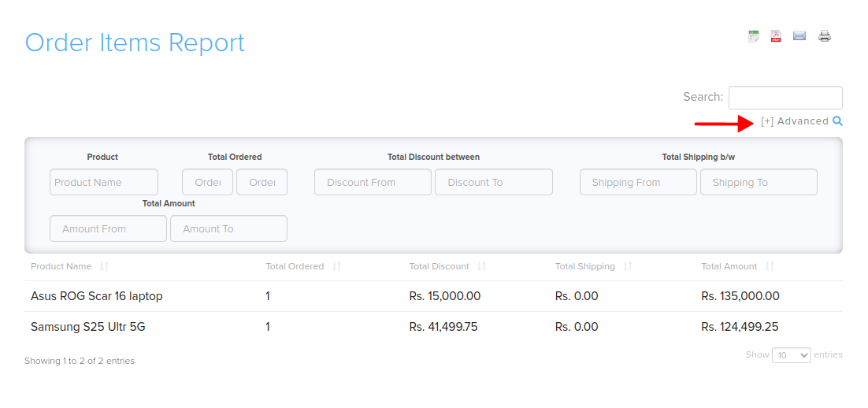
Task: Click the blue magnifier search icon
Action: tap(837, 121)
